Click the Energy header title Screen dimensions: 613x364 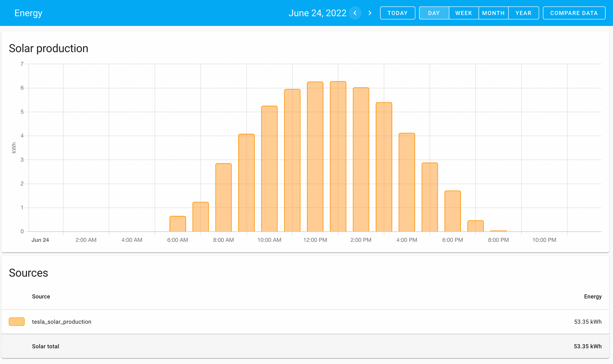pyautogui.click(x=28, y=13)
